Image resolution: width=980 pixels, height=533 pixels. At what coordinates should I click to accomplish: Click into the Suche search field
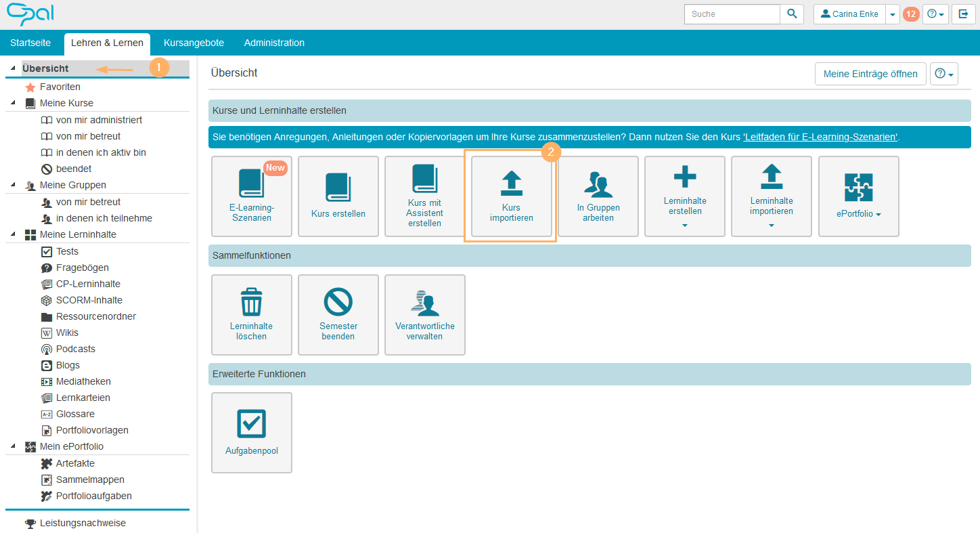click(732, 14)
